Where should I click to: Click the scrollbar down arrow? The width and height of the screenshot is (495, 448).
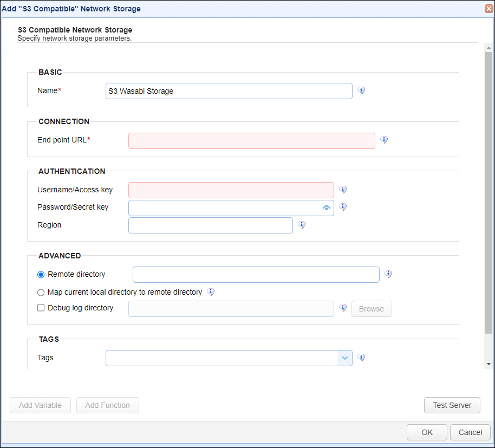tap(489, 364)
